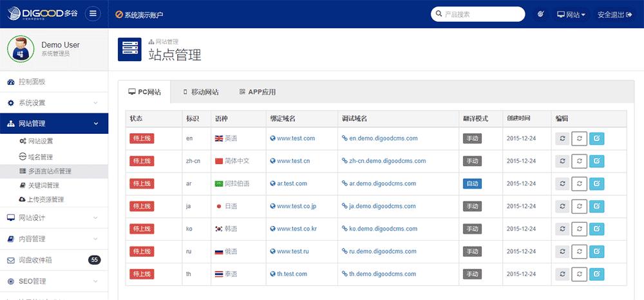This screenshot has height=300, width=644.
Task: Open 关键词管理 submenu item
Action: click(39, 185)
